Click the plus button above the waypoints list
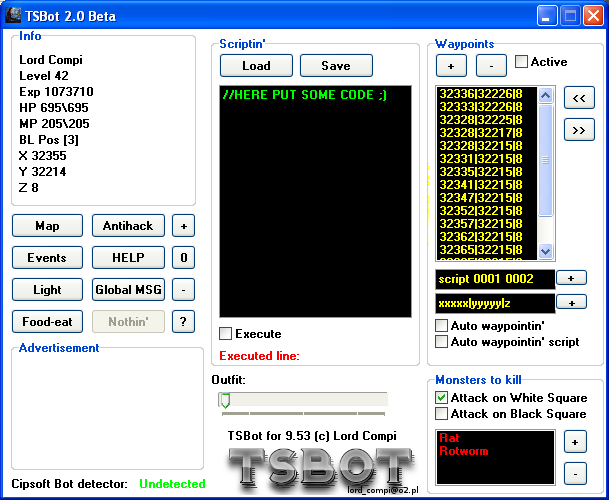This screenshot has height=500, width=609. coord(450,65)
